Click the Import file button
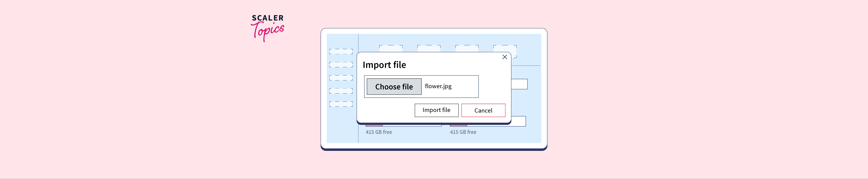This screenshot has width=868, height=179. [x=436, y=110]
